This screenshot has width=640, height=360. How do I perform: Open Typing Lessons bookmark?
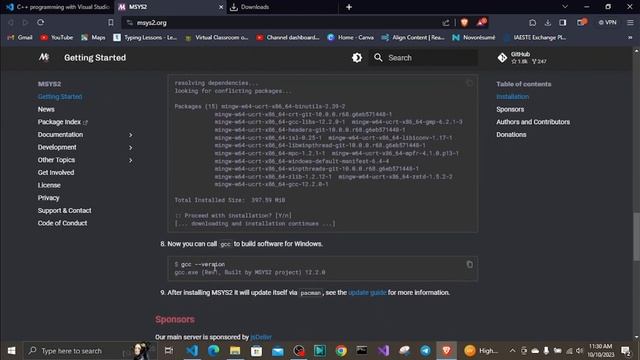pyautogui.click(x=145, y=38)
